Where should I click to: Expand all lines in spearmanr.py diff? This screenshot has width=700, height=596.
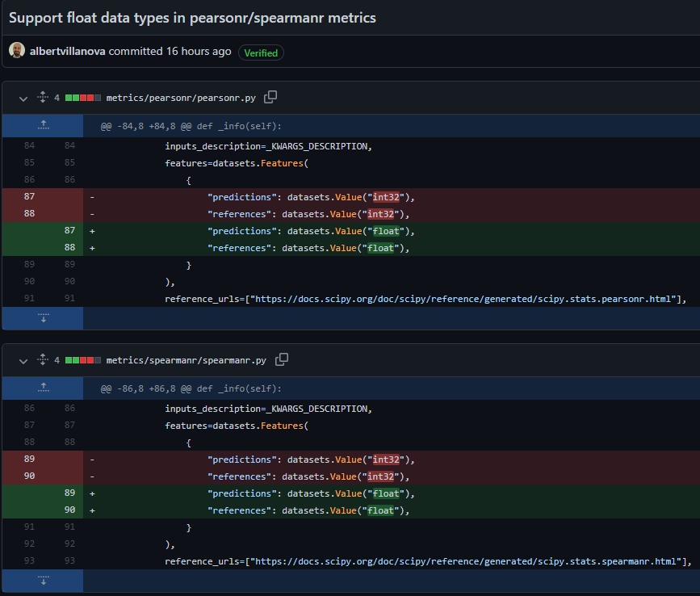click(x=43, y=359)
